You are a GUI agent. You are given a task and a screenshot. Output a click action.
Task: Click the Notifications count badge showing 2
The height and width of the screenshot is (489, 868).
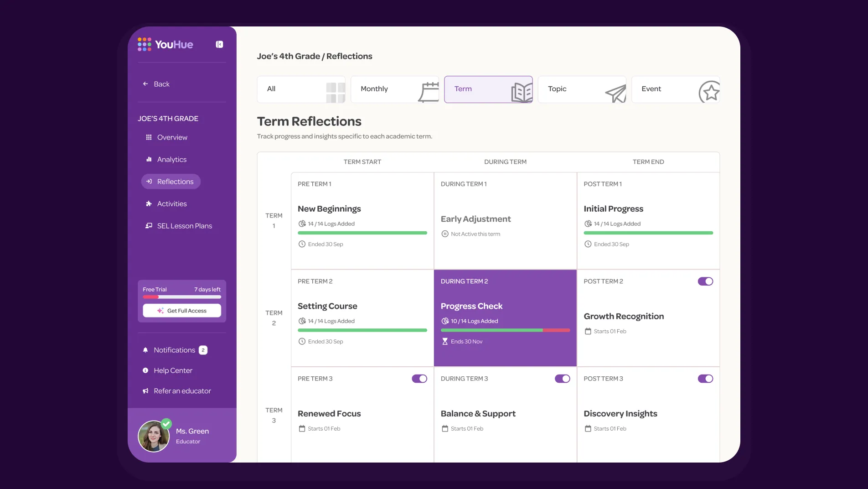tap(203, 350)
